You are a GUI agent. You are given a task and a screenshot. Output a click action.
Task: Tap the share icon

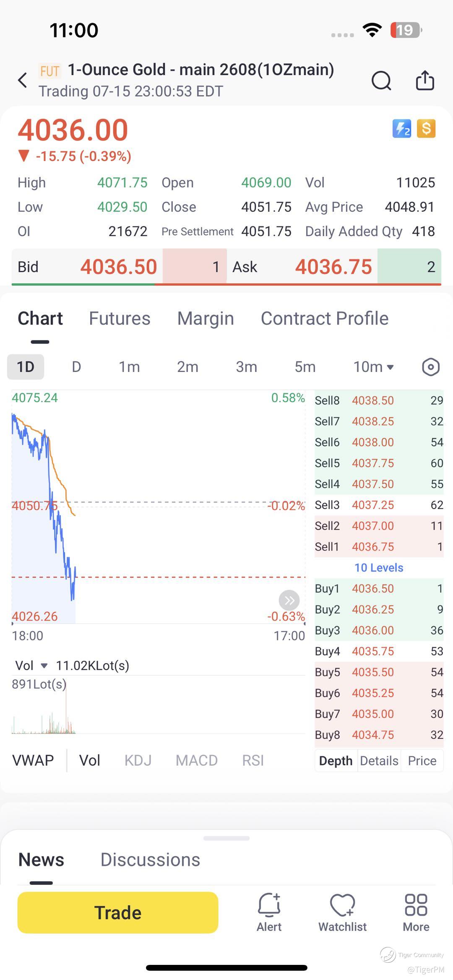(425, 80)
